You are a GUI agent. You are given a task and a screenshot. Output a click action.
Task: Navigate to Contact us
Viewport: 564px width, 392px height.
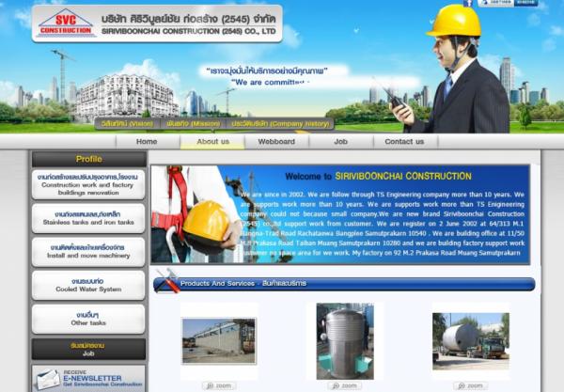coord(404,142)
